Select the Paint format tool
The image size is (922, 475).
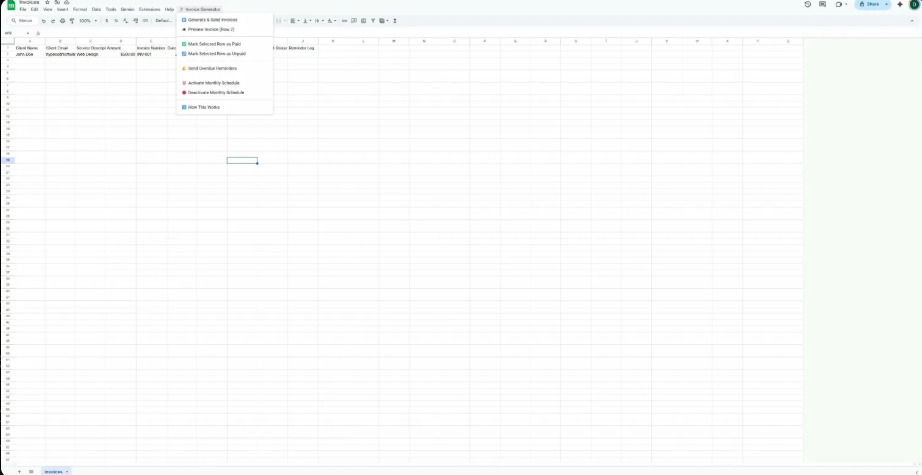(x=72, y=21)
